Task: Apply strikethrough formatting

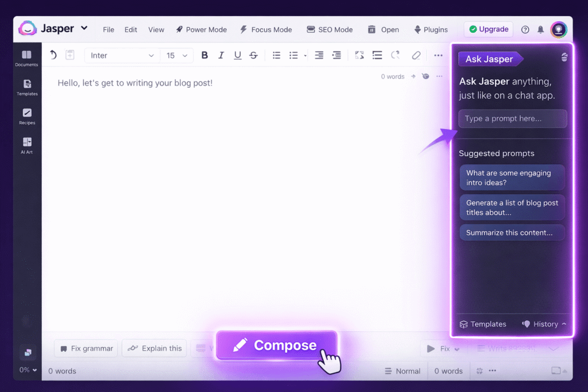Action: point(253,55)
